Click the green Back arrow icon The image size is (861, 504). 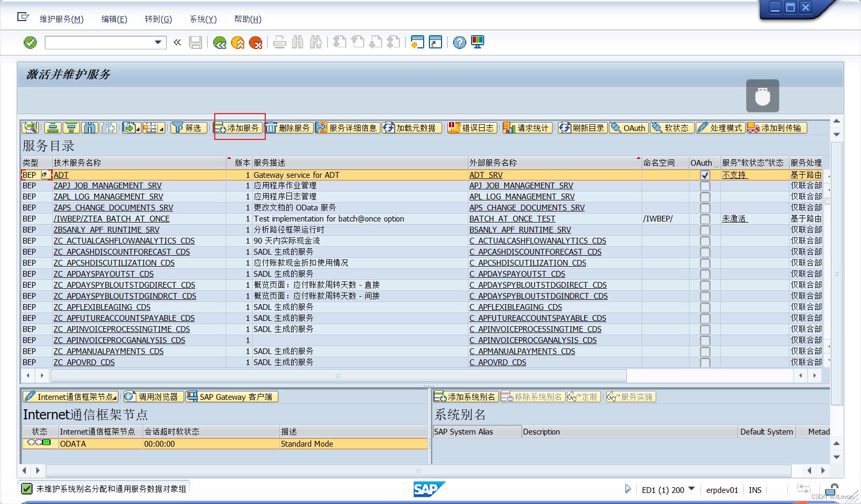[x=220, y=43]
